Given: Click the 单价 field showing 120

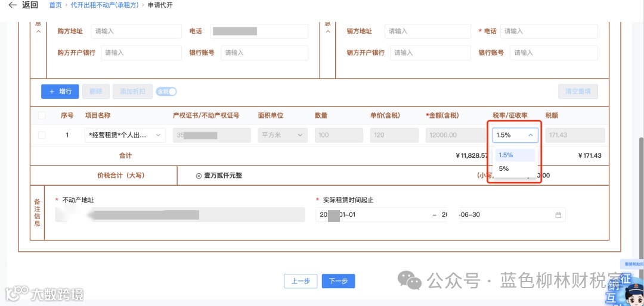Looking at the screenshot, I should pyautogui.click(x=394, y=135).
